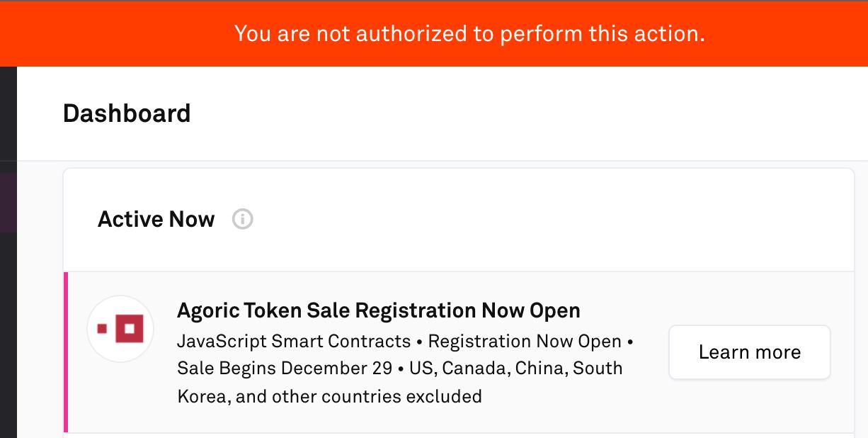Click the white Dashboard header bar

point(442,113)
